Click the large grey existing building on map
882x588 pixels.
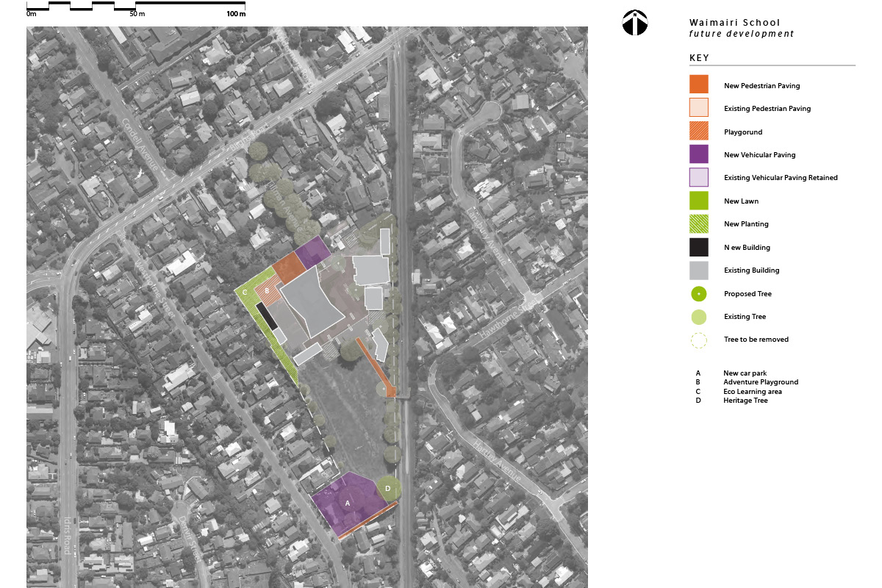point(311,301)
